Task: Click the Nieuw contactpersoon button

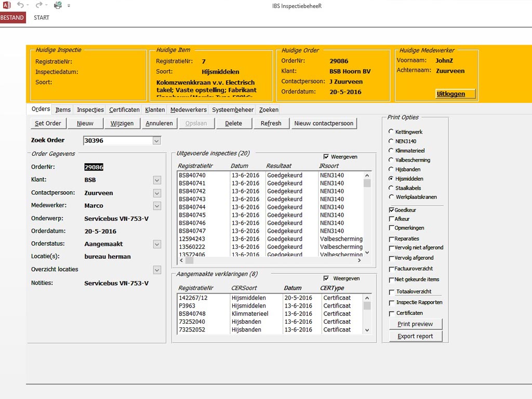Action: [324, 123]
